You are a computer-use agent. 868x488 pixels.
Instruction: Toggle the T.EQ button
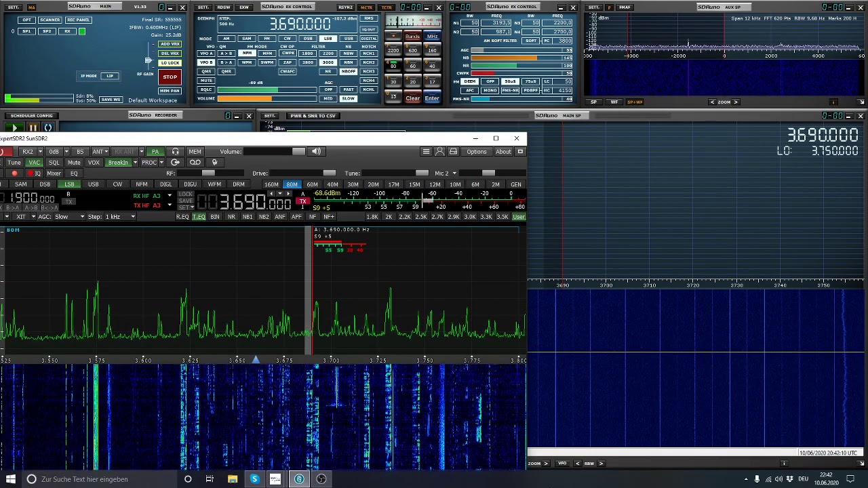point(199,217)
